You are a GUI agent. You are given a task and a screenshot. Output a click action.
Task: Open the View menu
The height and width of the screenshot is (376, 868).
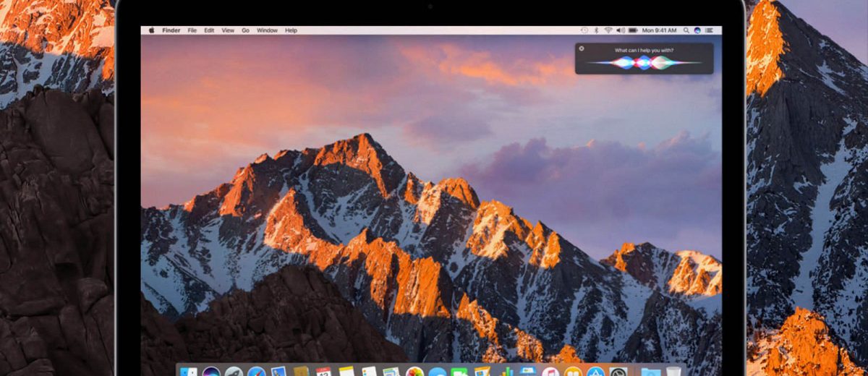pyautogui.click(x=228, y=30)
